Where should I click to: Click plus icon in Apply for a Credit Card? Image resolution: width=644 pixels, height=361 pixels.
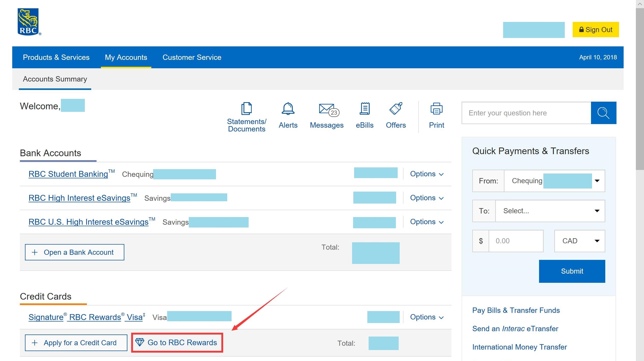[x=35, y=343]
